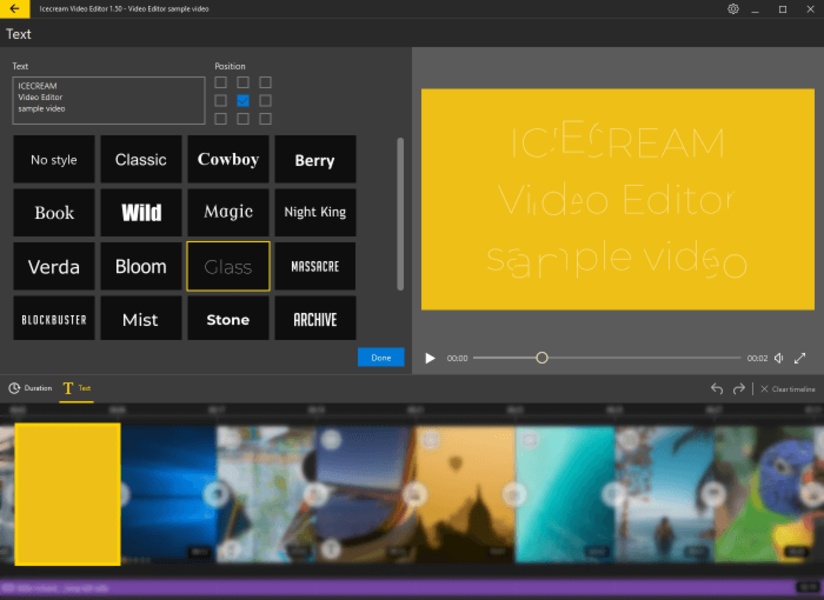Mute the preview volume speaker icon
The width and height of the screenshot is (824, 600).
click(779, 358)
